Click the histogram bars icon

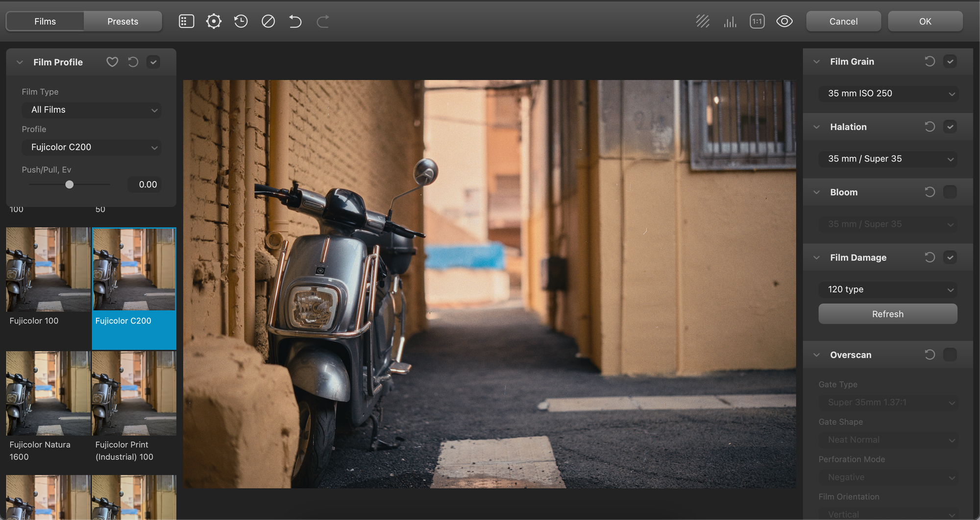pos(730,22)
